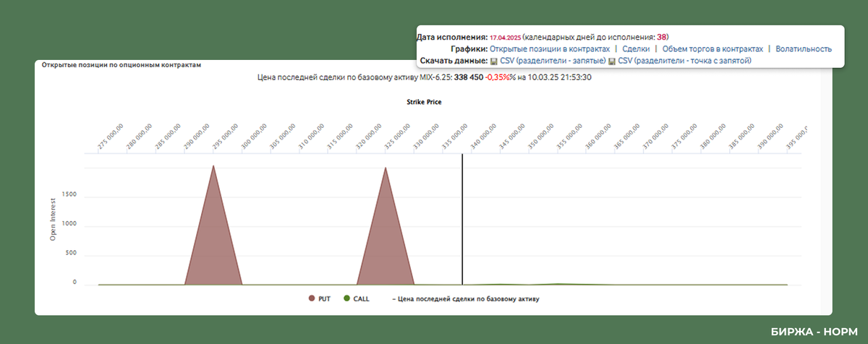The image size is (868, 344).
Task: Click the -0,35% change value
Action: point(497,77)
